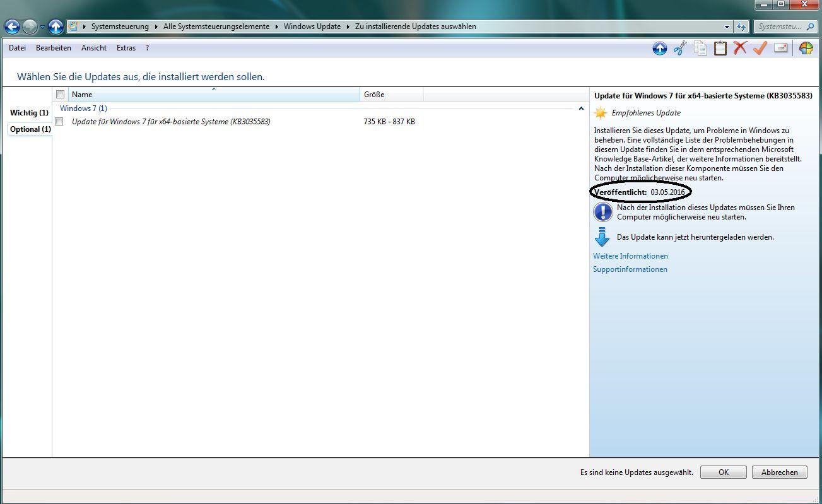Expand arrow after Alle Systemsteuerungselemente
This screenshot has height=504, width=822.
(276, 26)
